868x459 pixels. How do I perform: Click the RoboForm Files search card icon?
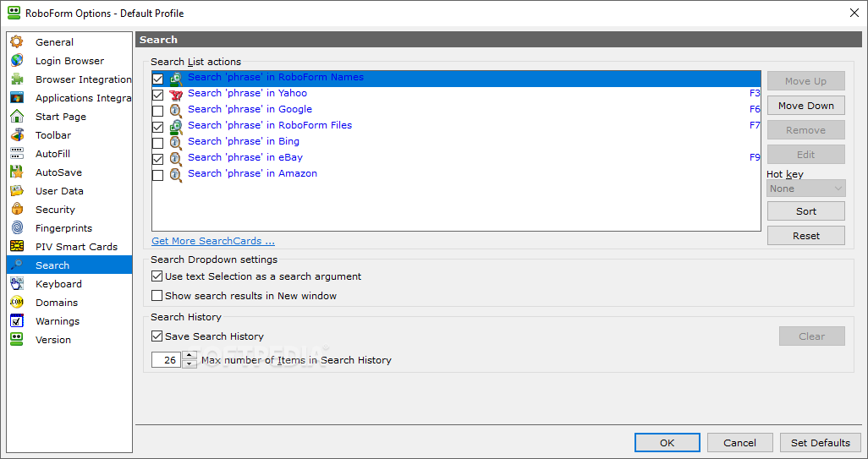coord(176,127)
